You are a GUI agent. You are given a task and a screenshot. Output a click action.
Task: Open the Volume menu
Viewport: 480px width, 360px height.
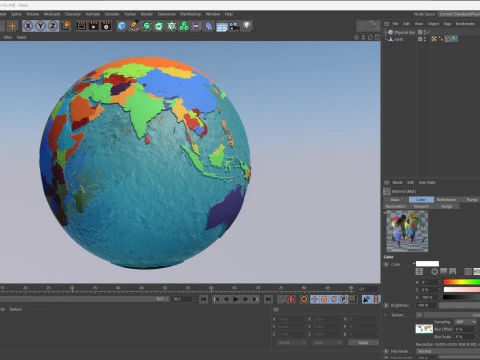(32, 14)
